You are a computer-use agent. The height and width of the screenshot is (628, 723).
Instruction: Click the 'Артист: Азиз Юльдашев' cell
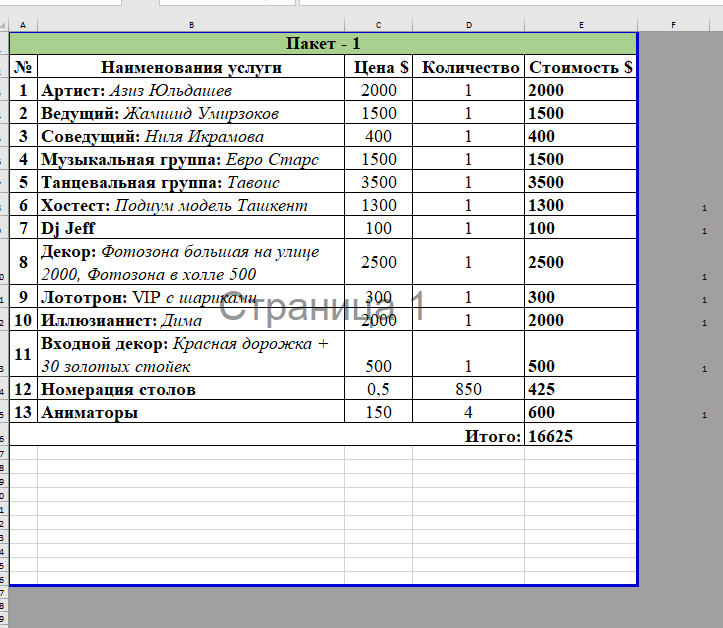pos(191,89)
